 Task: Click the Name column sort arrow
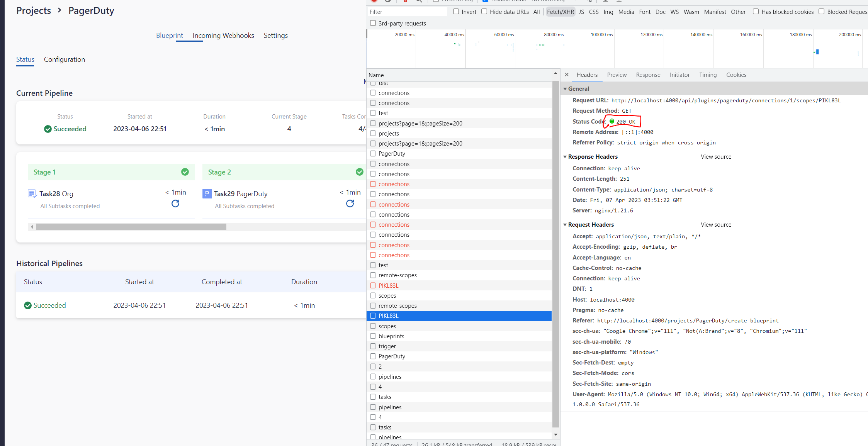point(555,73)
